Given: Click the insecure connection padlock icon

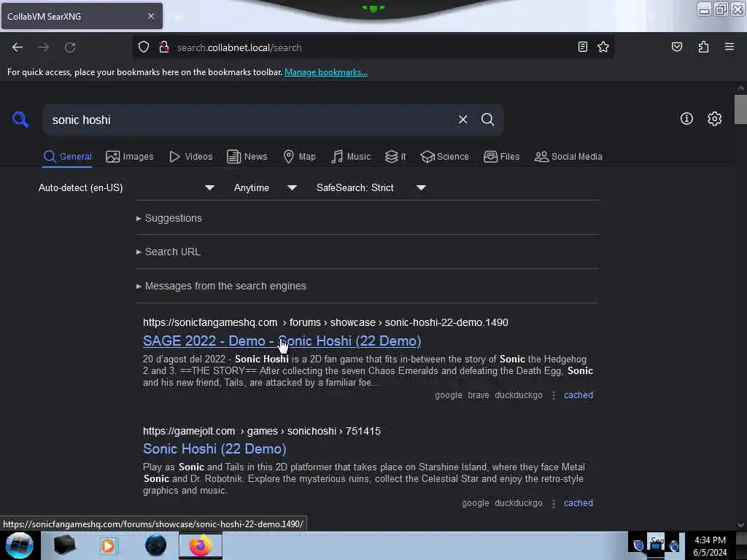Looking at the screenshot, I should 164,47.
